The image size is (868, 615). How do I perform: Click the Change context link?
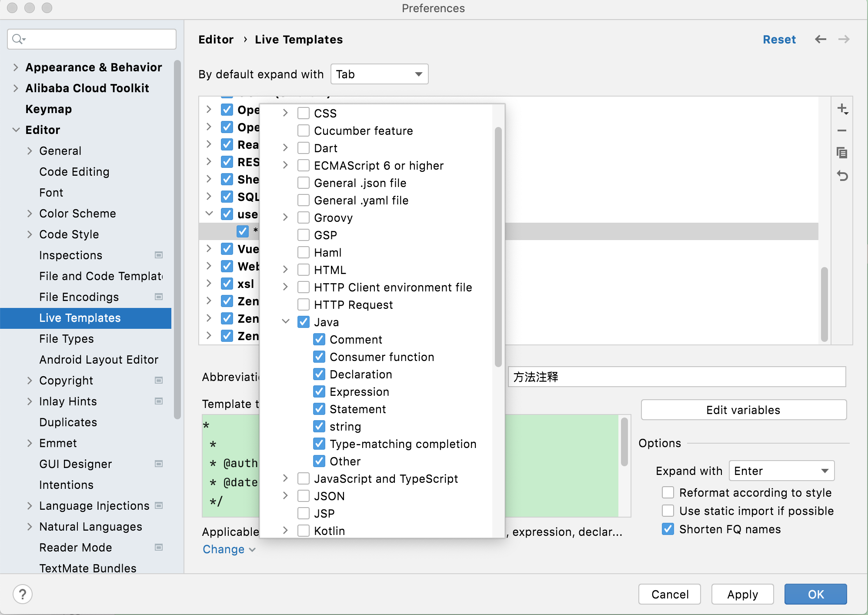pyautogui.click(x=224, y=549)
